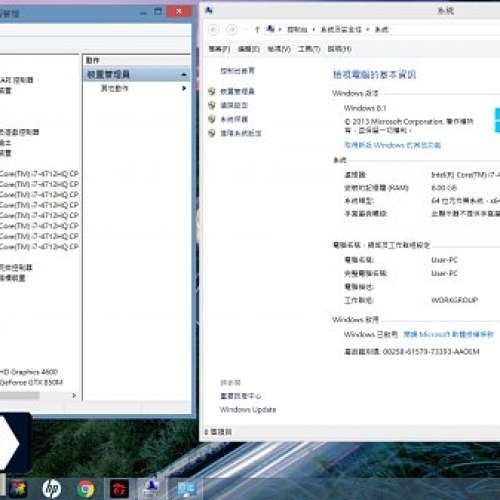
Task: Click the 64-bit system type value
Action: pos(465,201)
